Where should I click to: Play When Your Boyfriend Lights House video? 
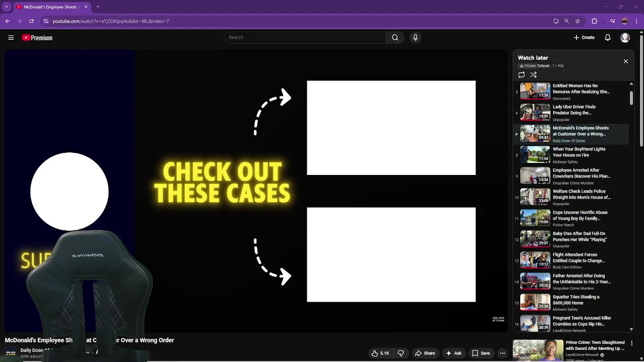(571, 155)
